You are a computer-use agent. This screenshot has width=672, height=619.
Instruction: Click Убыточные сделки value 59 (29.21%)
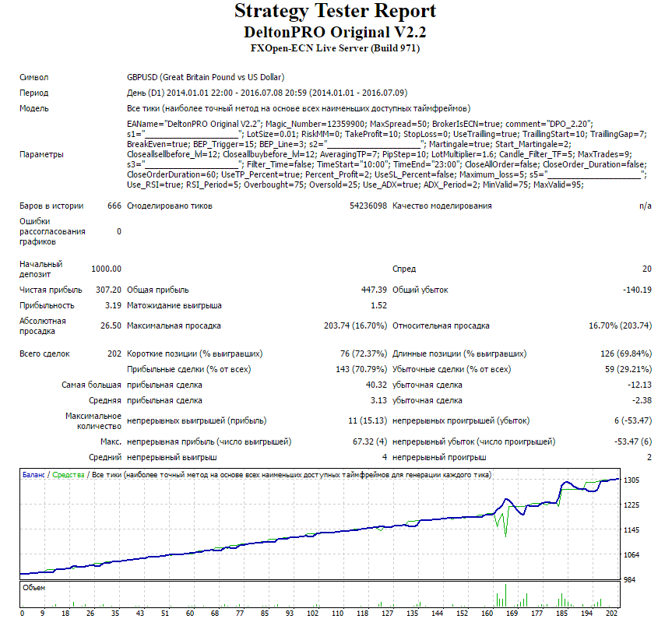[x=628, y=369]
